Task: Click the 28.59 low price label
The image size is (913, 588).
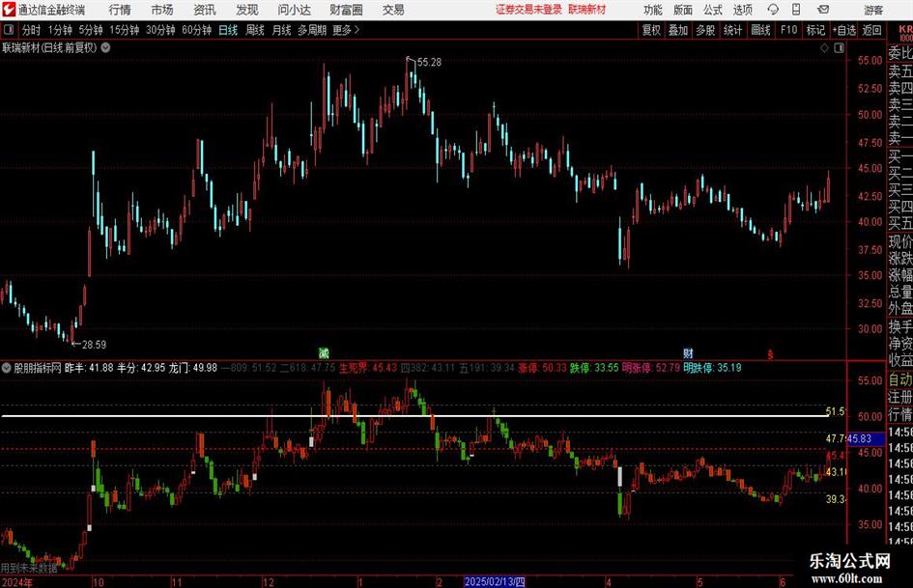Action: click(x=94, y=345)
